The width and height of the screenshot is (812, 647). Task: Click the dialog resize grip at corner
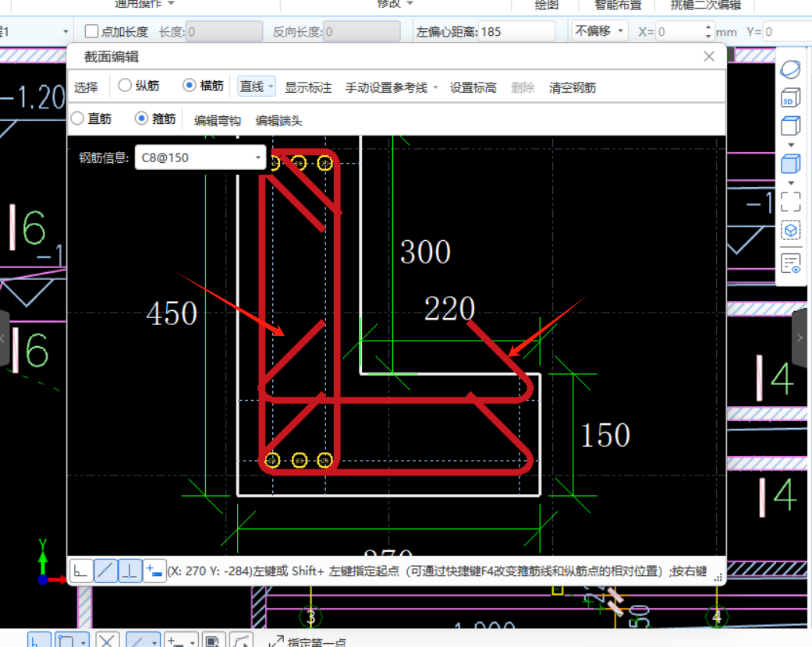718,578
